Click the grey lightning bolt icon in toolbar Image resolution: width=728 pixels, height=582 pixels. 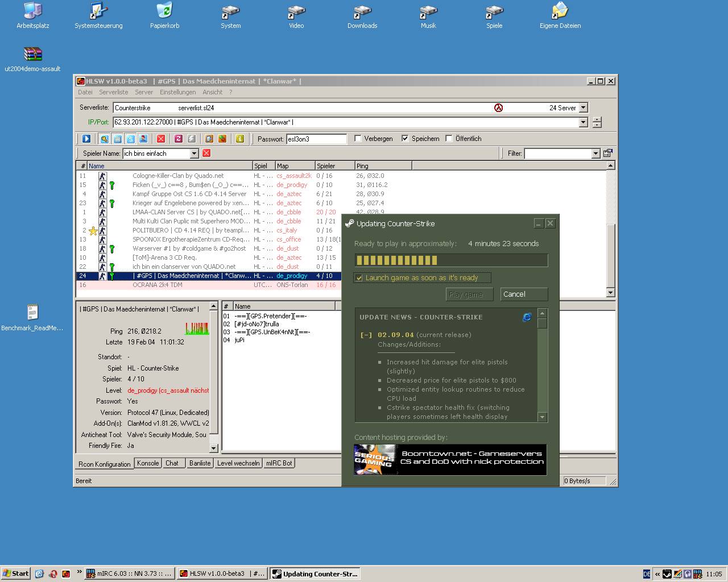tap(192, 139)
